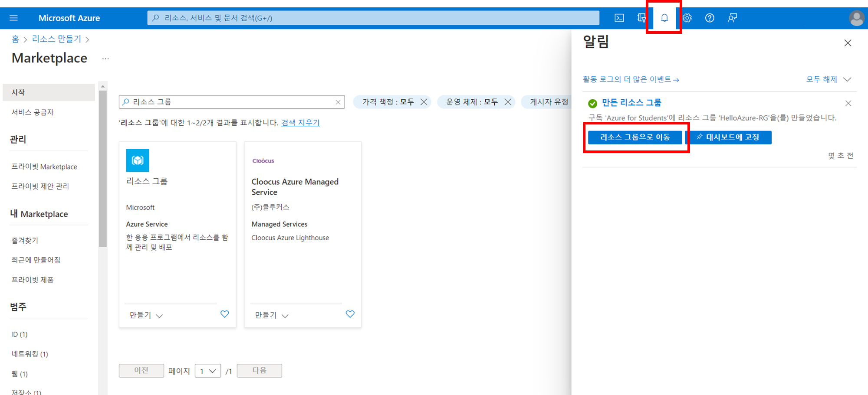Favorite the Cloocus Azure Managed Service heart
Image resolution: width=868 pixels, height=395 pixels.
(x=350, y=314)
